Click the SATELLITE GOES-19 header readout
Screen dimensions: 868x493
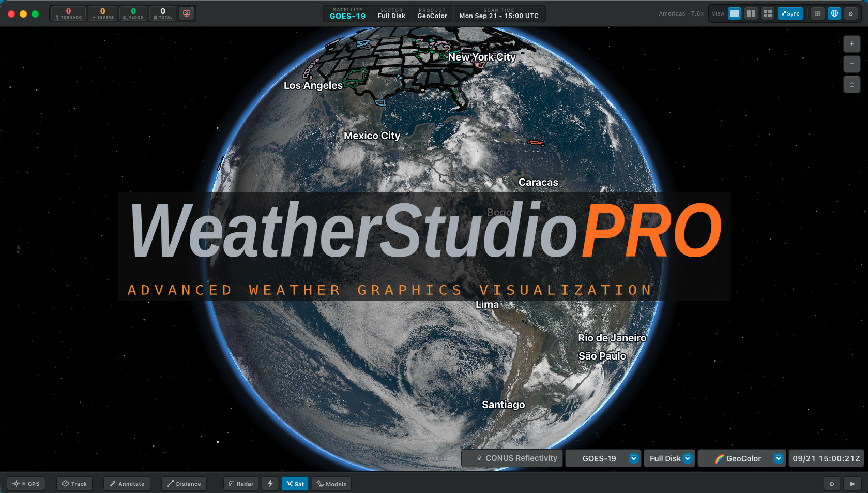point(347,13)
